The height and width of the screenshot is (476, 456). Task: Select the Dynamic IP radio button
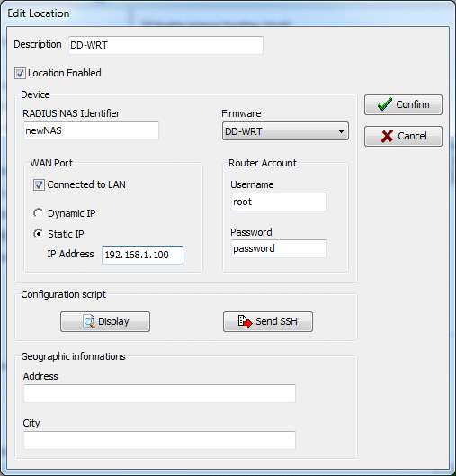(x=39, y=213)
